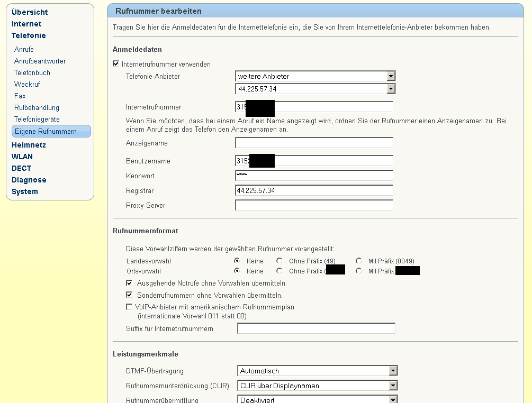Open the Telefonie-Anbieter dropdown

point(315,76)
